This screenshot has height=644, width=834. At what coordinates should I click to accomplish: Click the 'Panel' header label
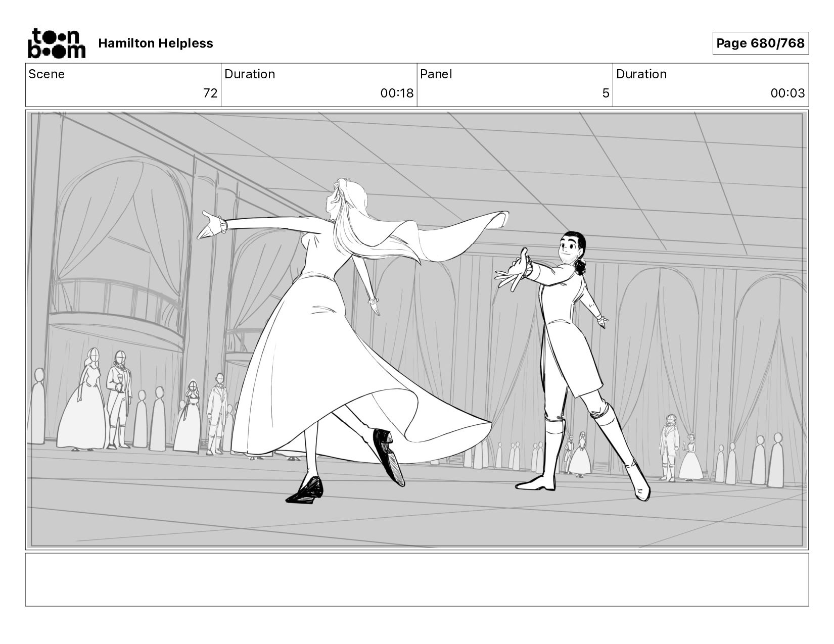point(436,74)
